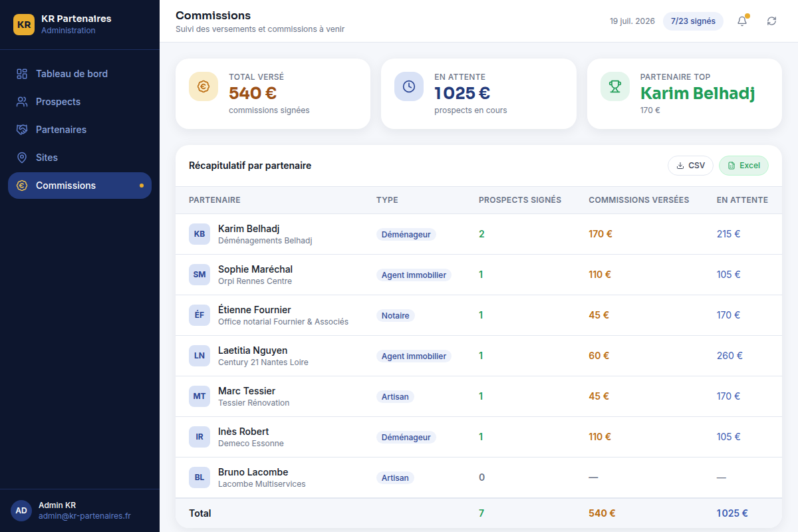Click the Sites map pin icon
The height and width of the screenshot is (532, 798).
(x=22, y=158)
